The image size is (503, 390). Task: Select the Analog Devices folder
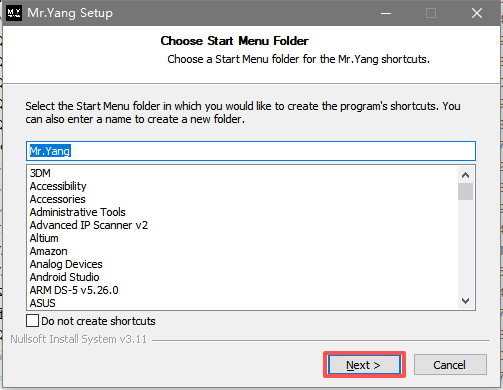[x=66, y=264]
